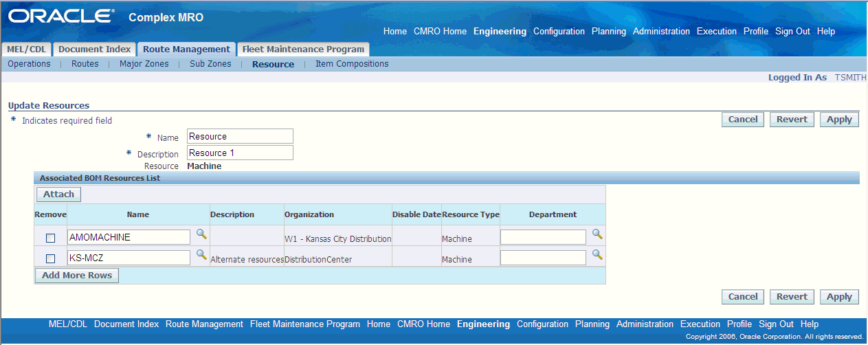The width and height of the screenshot is (868, 345).
Task: Click the top Apply button
Action: [x=839, y=120]
